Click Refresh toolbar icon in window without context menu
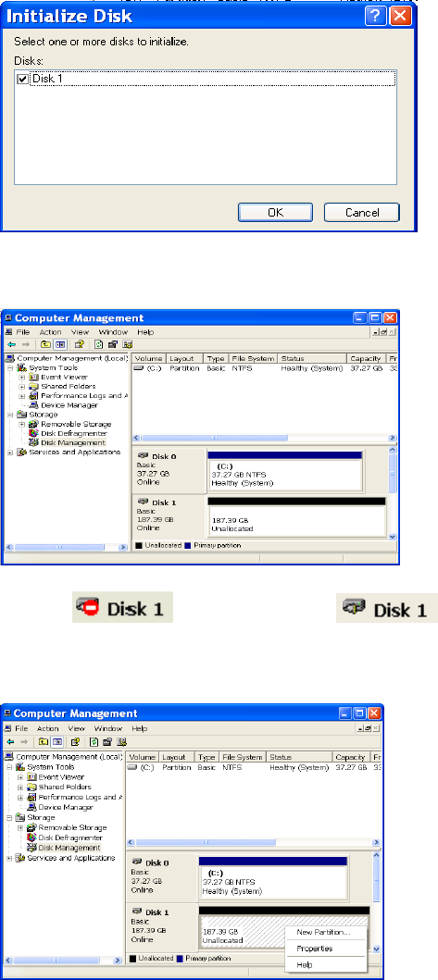Screen dimensions: 438x980 98,344
